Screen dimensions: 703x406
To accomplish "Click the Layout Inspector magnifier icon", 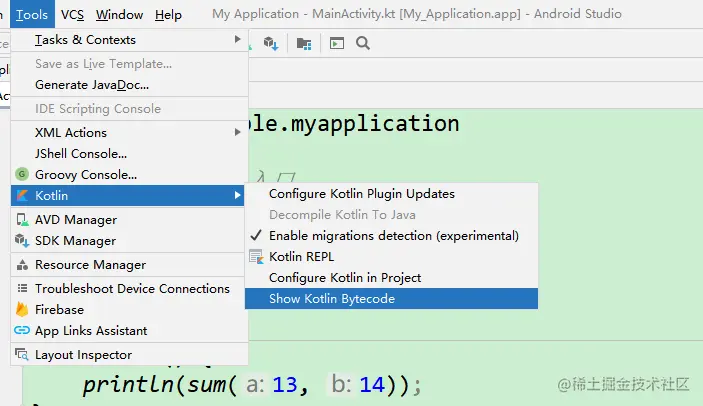I will click(x=22, y=354).
